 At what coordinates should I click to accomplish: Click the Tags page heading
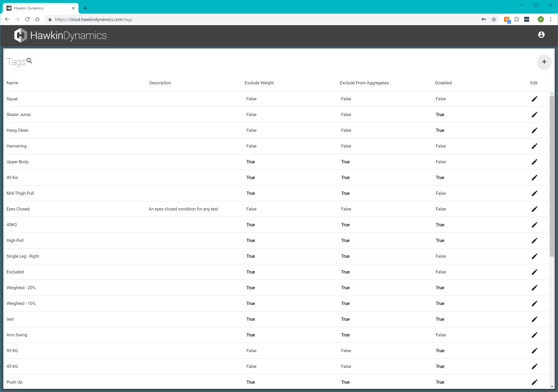pos(16,62)
